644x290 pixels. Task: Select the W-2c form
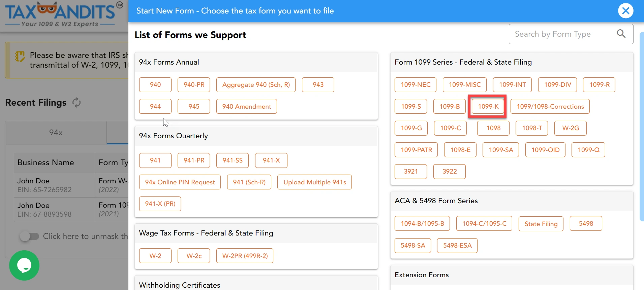coord(194,256)
